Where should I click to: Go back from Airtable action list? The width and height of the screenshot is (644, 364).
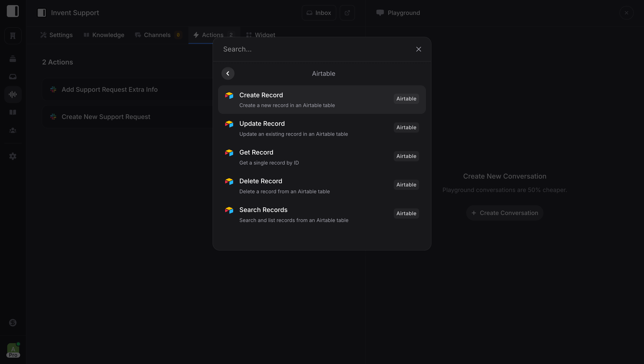[x=228, y=73]
